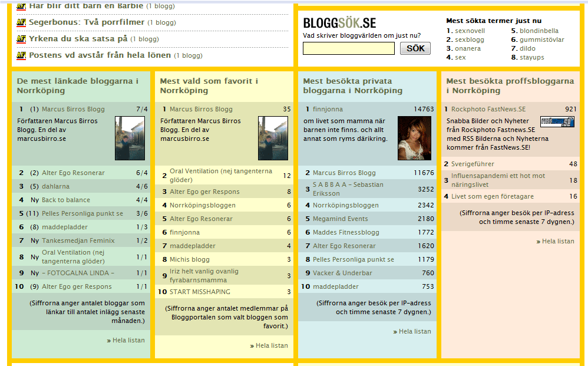Open Pelles Personliga punkt se in most-linked list
This screenshot has width=588, height=366.
pos(82,213)
